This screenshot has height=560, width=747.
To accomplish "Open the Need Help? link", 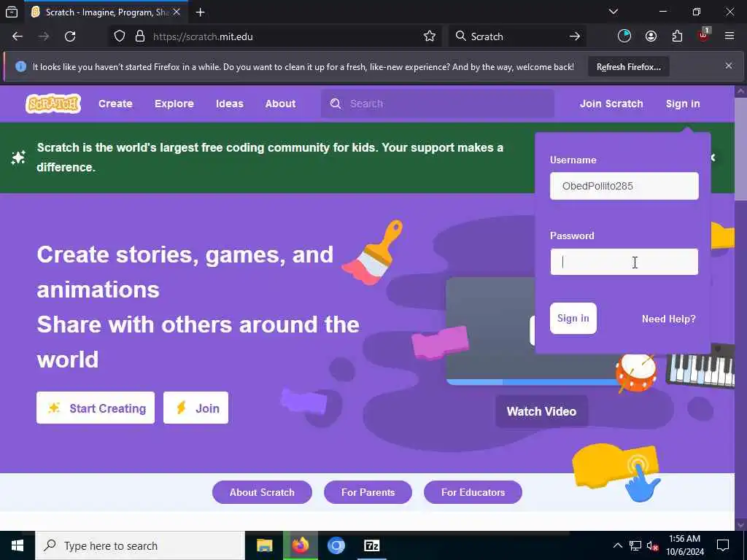I will [668, 319].
